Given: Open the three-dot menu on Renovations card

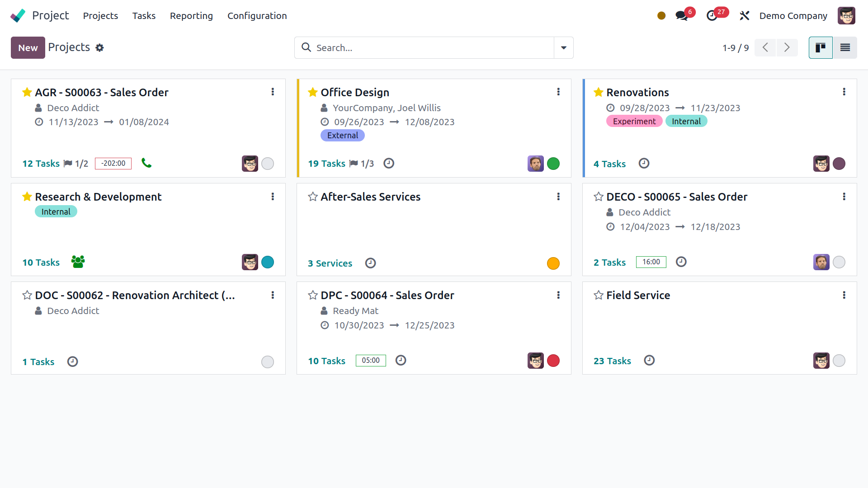Looking at the screenshot, I should click(844, 92).
